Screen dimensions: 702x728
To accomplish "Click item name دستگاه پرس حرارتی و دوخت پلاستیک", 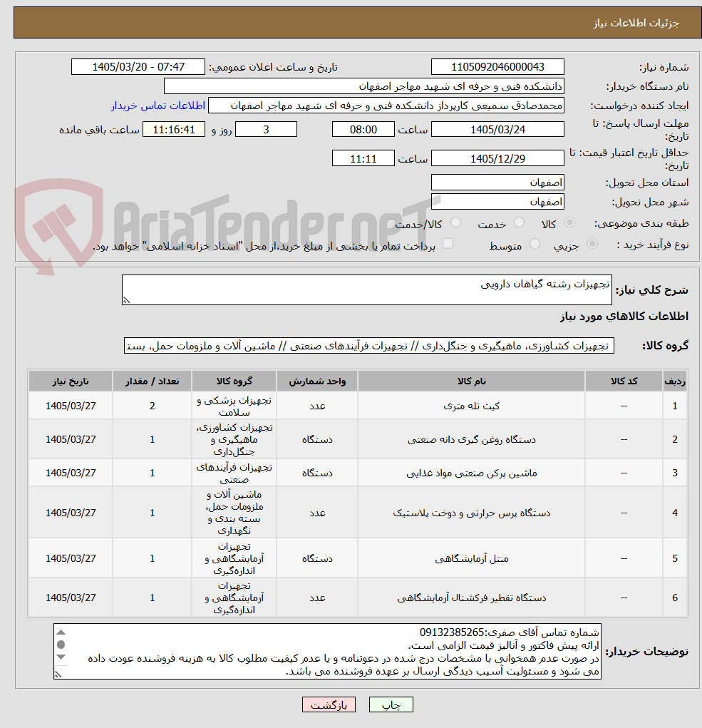I will [x=471, y=513].
